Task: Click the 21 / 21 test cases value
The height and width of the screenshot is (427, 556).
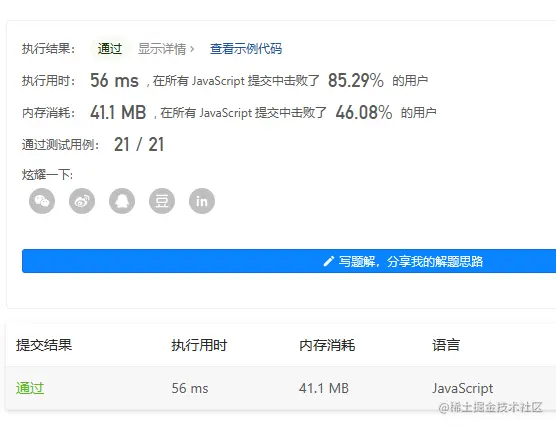Action: click(139, 144)
